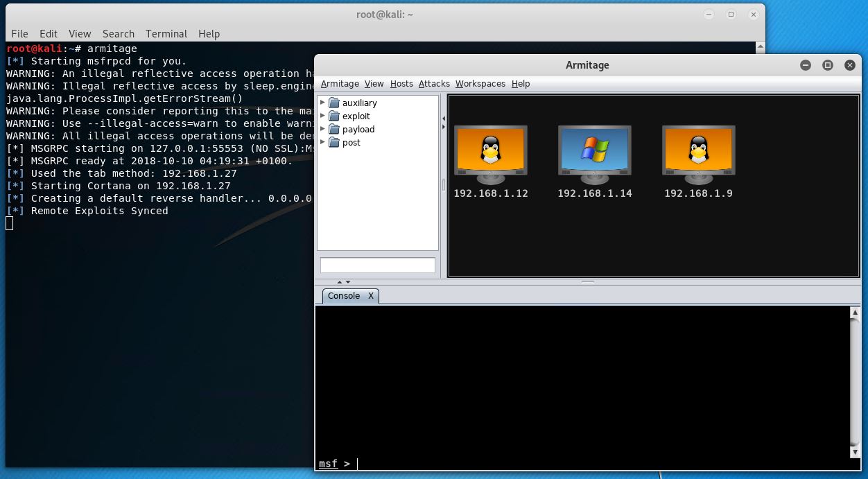
Task: Close the Armitage window
Action: point(849,65)
